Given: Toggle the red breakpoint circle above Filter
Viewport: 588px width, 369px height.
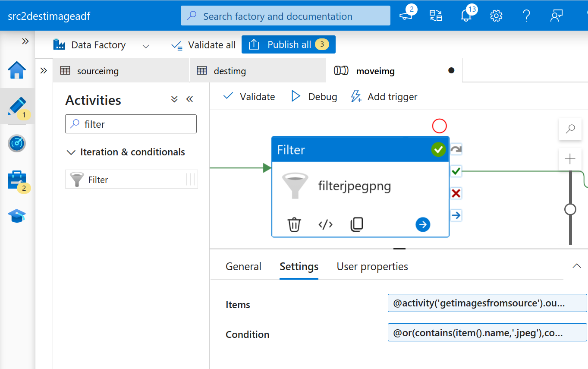Looking at the screenshot, I should tap(439, 126).
